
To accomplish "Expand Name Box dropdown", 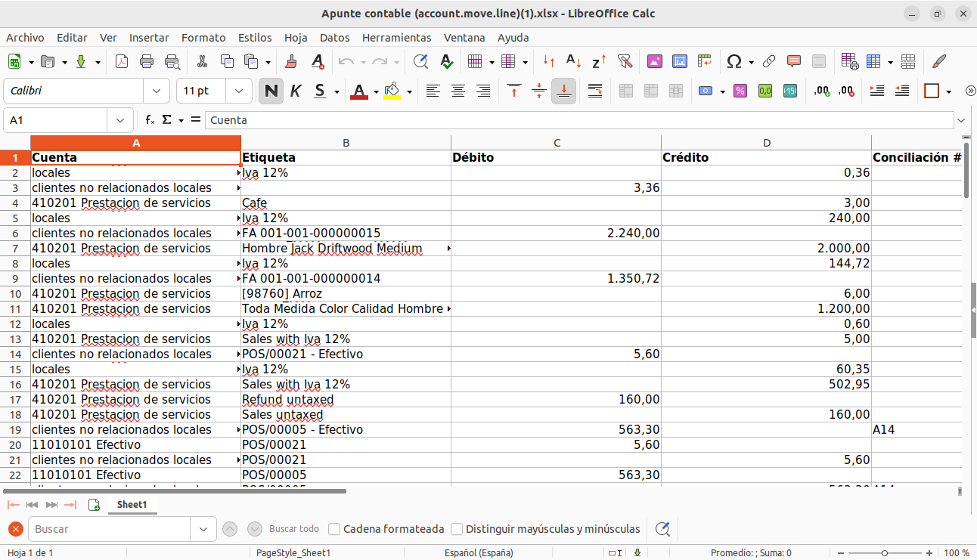I will click(x=120, y=120).
